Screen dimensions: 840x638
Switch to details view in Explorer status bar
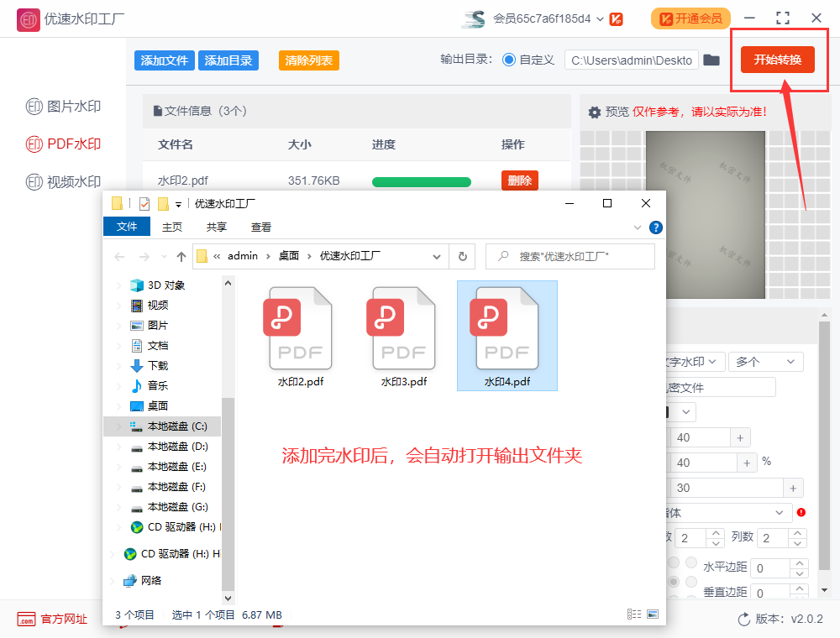(634, 614)
